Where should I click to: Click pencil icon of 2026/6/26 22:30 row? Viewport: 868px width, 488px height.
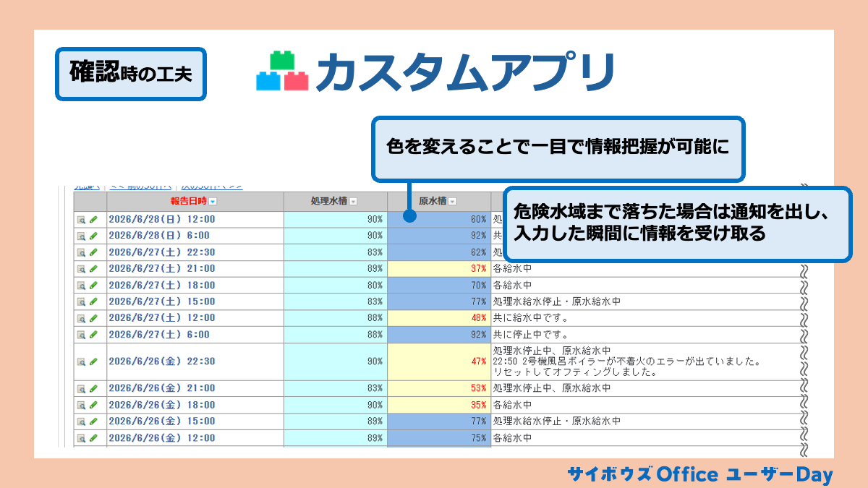(x=93, y=361)
